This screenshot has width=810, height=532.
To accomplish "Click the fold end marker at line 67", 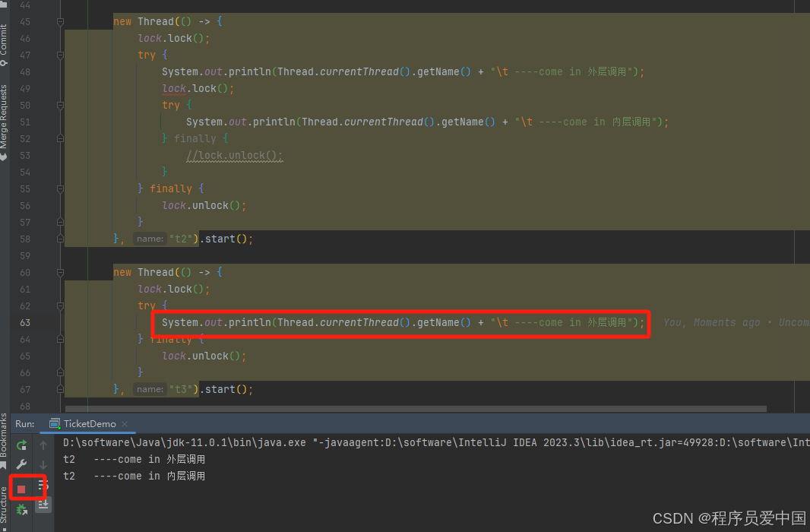I will (60, 389).
